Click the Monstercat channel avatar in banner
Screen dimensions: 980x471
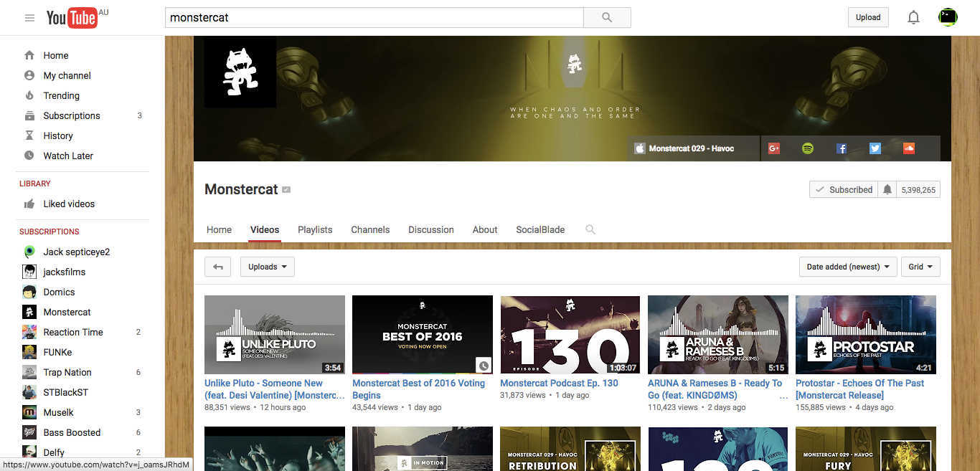coord(240,72)
